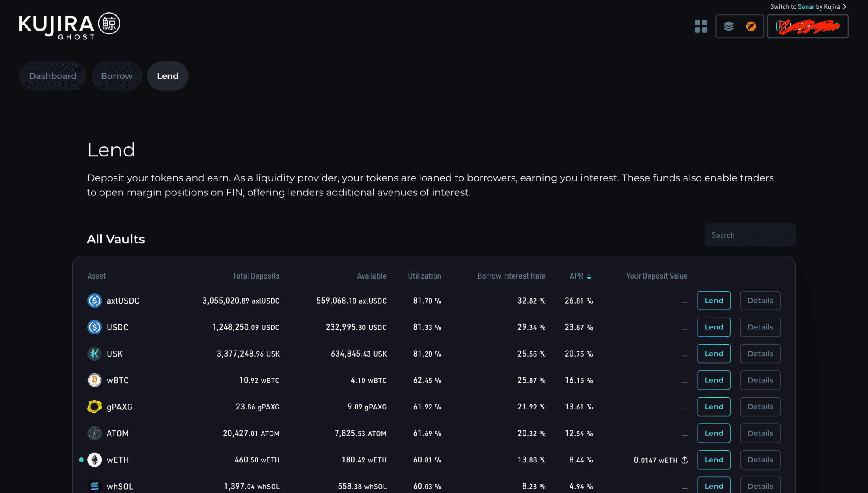Click the USDC token icon
The height and width of the screenshot is (493, 868).
click(95, 327)
